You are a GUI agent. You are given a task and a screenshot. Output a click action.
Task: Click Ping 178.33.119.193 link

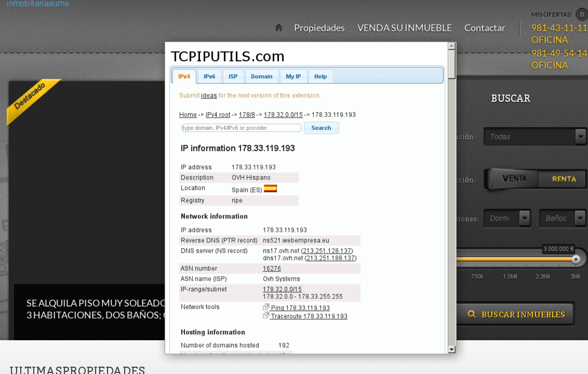point(300,308)
